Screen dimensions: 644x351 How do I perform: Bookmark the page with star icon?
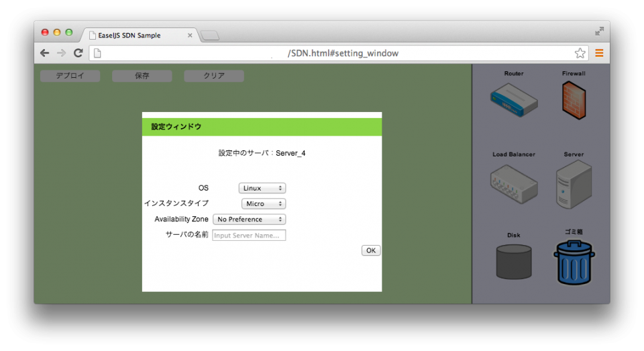pos(580,53)
